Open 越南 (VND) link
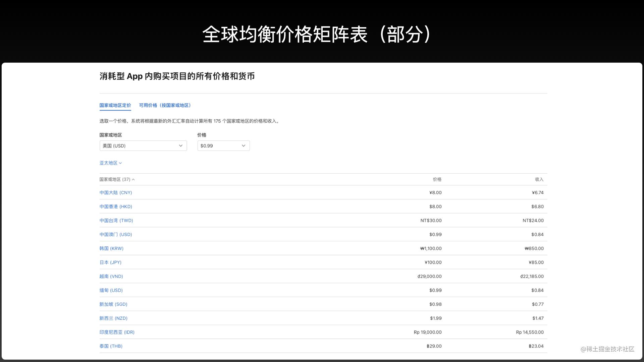Image resolution: width=644 pixels, height=362 pixels. click(x=111, y=277)
